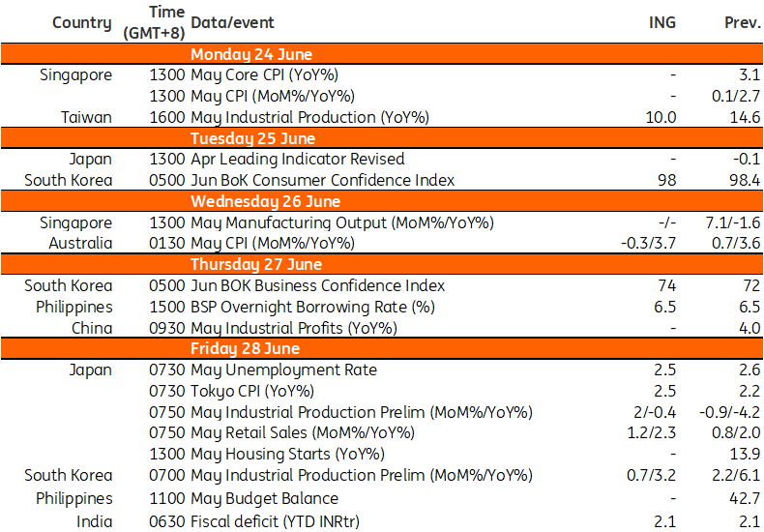Image resolution: width=764 pixels, height=532 pixels.
Task: Click the 1600 time for Taiwan
Action: click(167, 117)
